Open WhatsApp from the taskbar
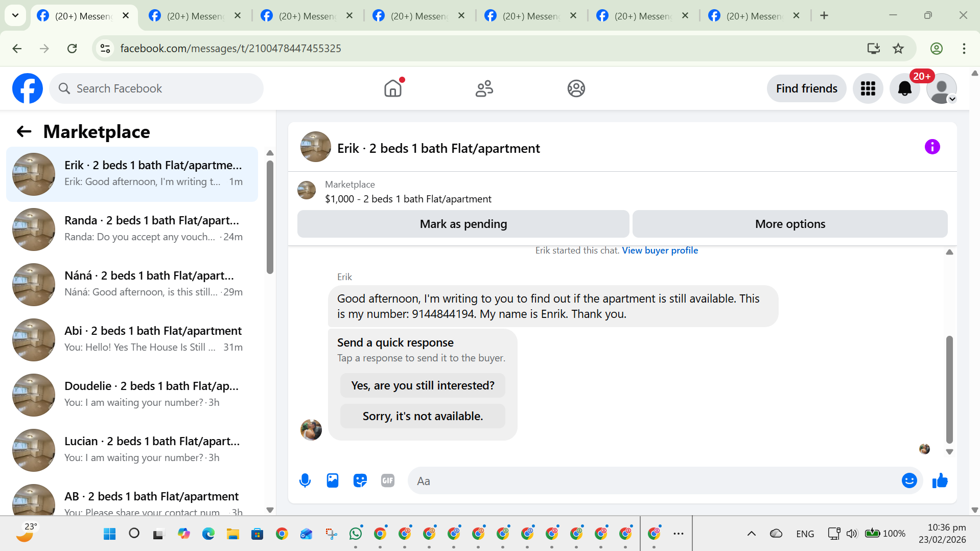The width and height of the screenshot is (980, 551). [356, 534]
